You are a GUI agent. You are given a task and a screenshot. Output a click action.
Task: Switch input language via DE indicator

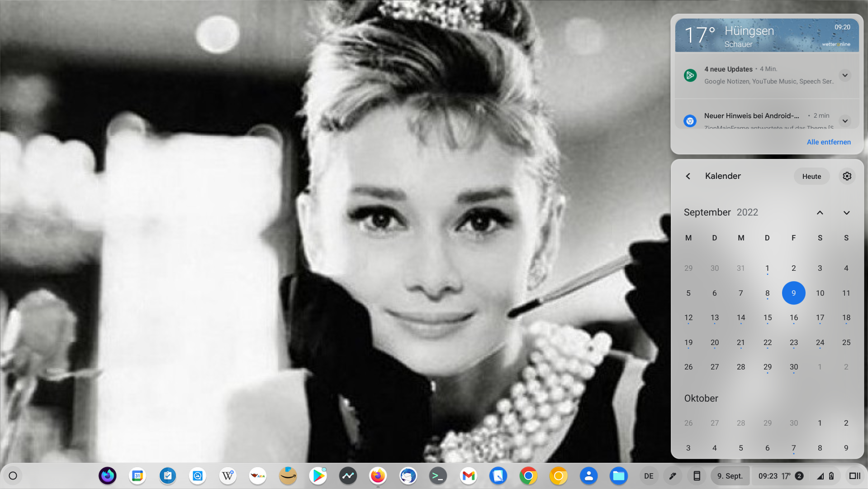click(649, 476)
